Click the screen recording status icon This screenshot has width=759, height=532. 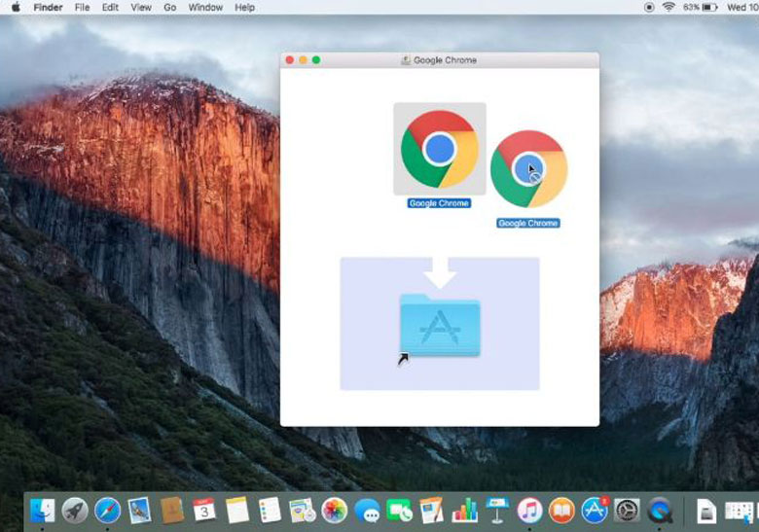click(649, 7)
